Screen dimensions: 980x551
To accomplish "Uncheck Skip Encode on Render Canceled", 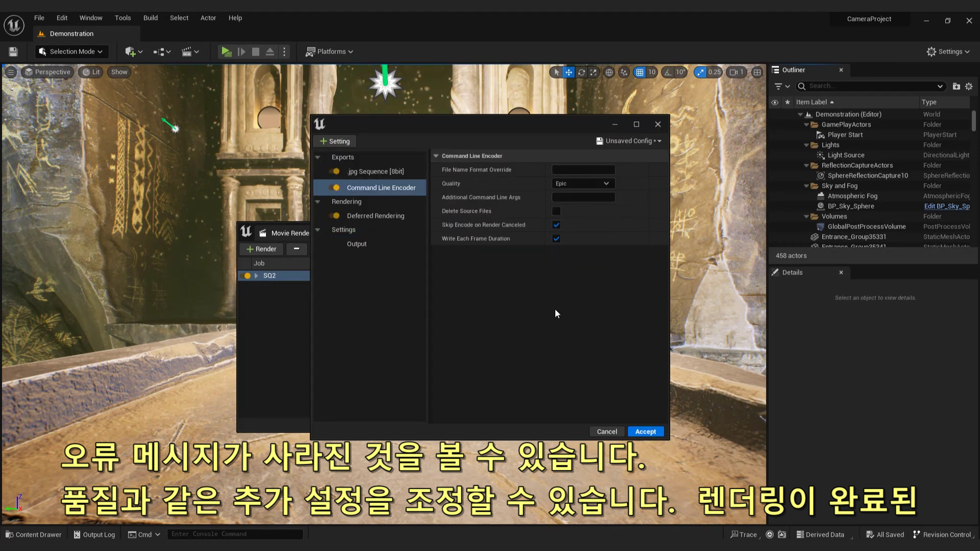I will coord(556,225).
